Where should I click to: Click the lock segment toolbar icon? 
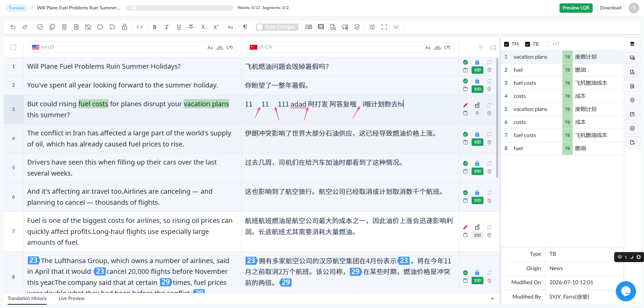pos(124,27)
